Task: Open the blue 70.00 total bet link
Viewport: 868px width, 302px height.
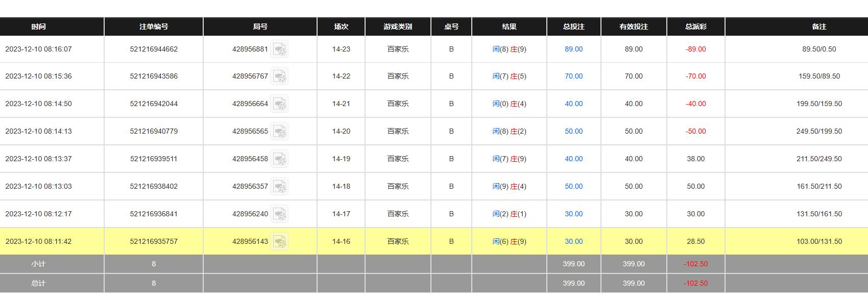Action: coord(573,77)
